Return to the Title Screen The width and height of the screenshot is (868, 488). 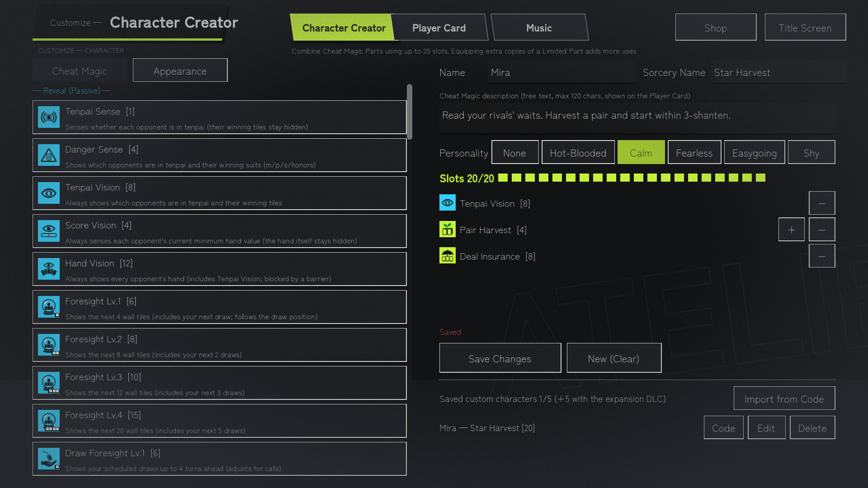pyautogui.click(x=805, y=28)
